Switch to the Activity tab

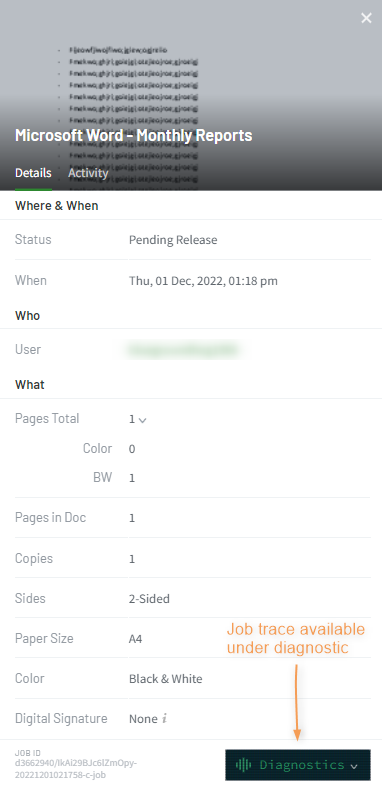coord(88,173)
